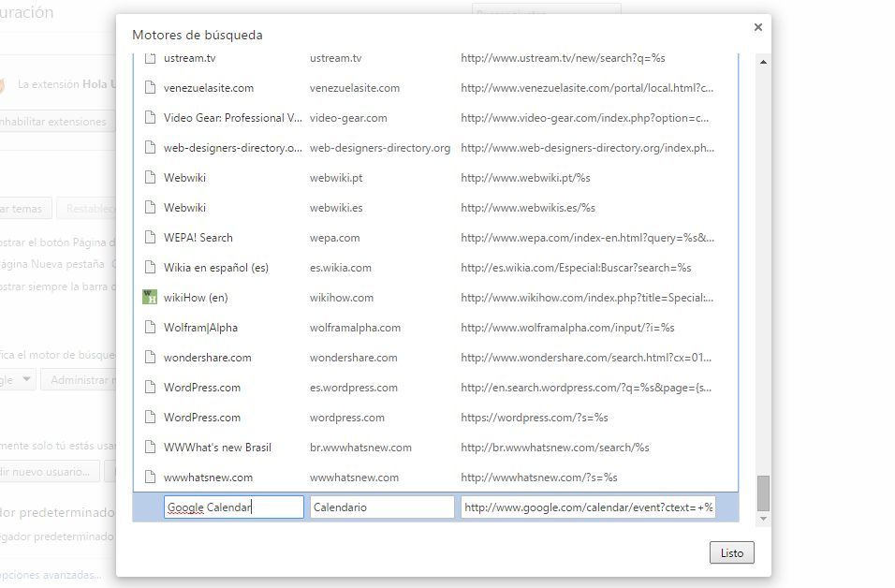Click Inhabilitar extensiones in background settings page
The width and height of the screenshot is (895, 588).
pyautogui.click(x=55, y=122)
